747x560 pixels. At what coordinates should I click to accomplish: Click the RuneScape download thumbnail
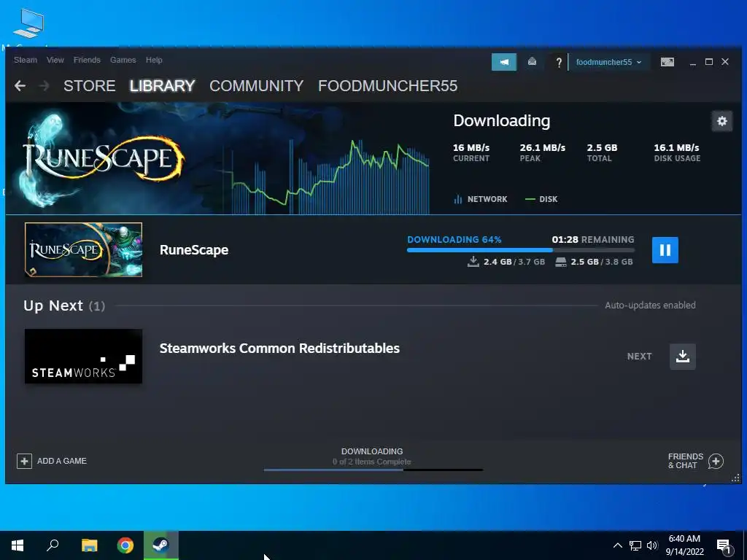tap(83, 249)
